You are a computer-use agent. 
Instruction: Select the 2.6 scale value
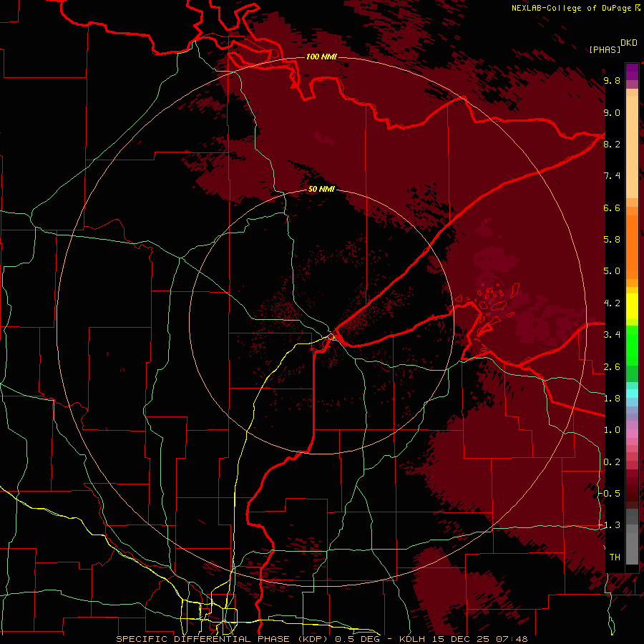pos(612,367)
